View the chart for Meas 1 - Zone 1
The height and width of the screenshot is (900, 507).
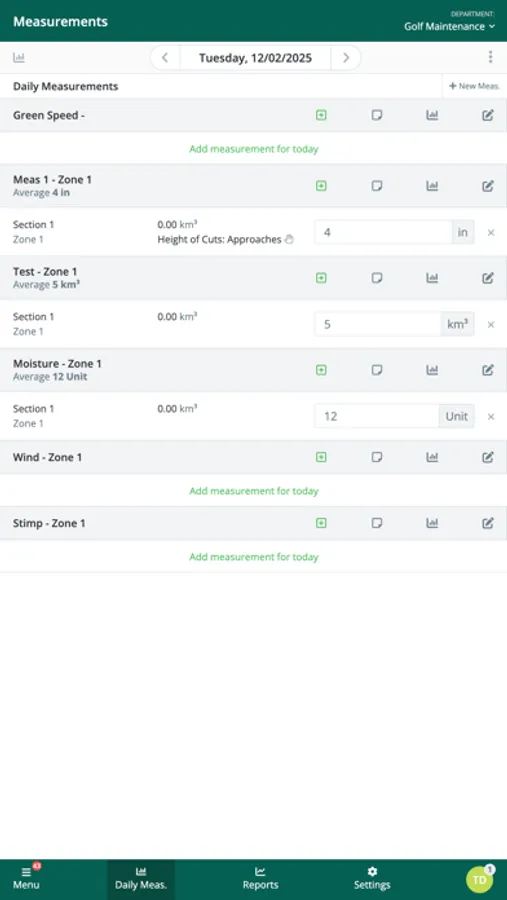coord(432,186)
